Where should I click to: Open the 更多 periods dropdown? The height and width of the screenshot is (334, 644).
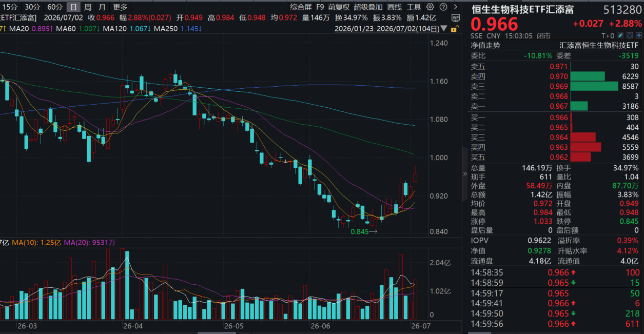pyautogui.click(x=120, y=7)
